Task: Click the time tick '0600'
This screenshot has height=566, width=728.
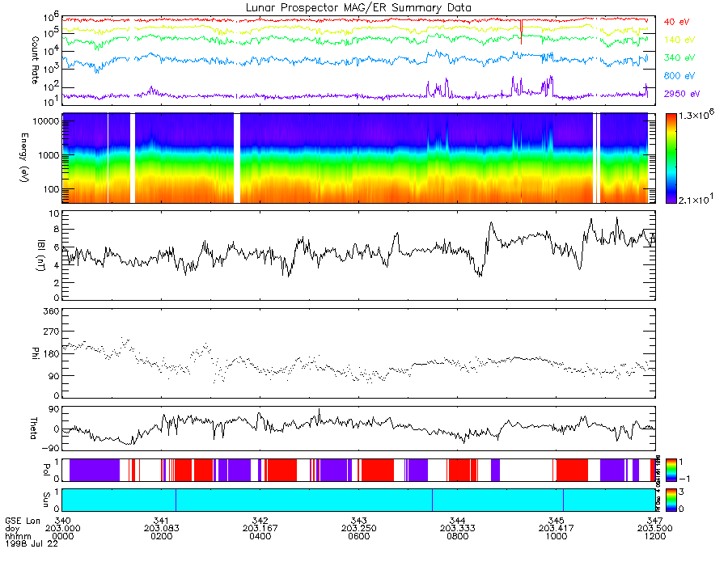Action: click(x=359, y=536)
